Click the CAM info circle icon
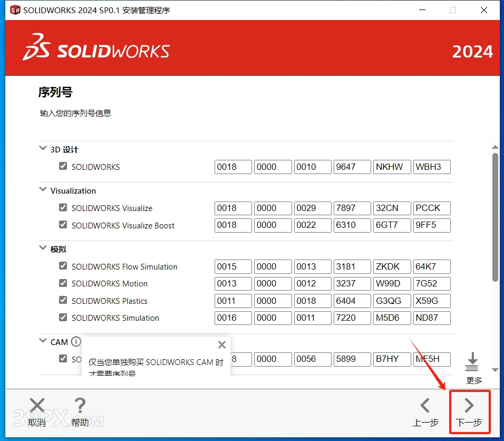Viewport: 504px width, 441px height. 76,342
